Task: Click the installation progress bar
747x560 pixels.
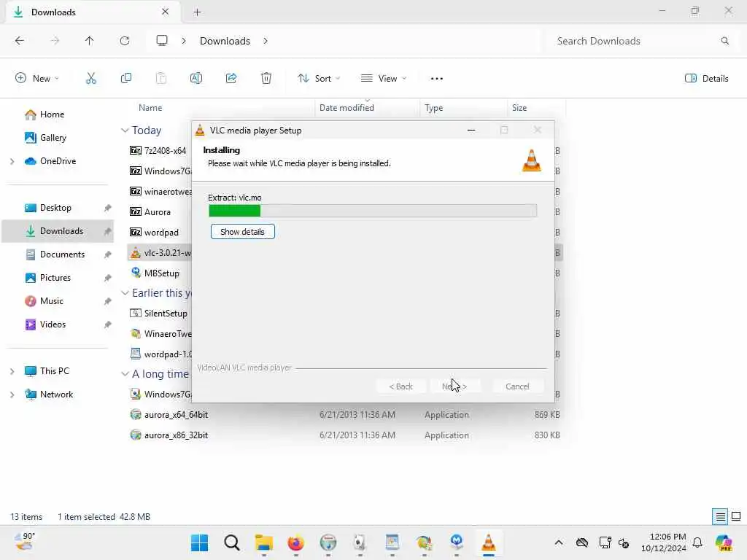Action: pyautogui.click(x=373, y=211)
